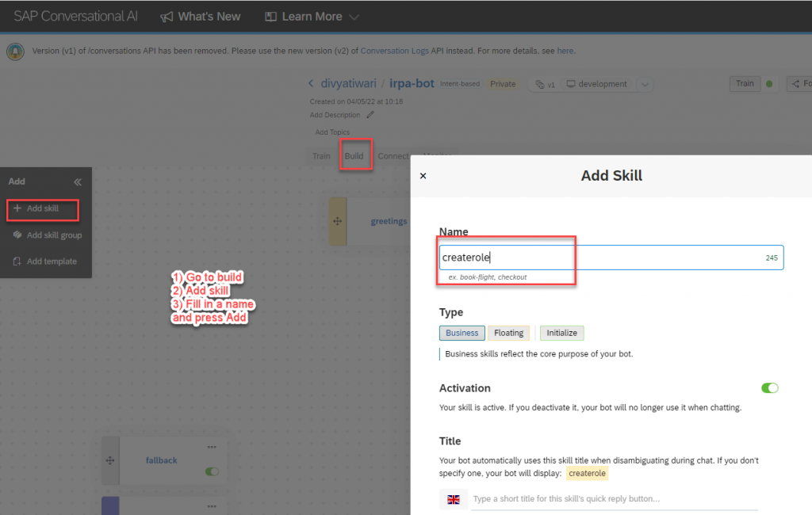
Task: Click the Fork share icon at top right
Action: tap(795, 84)
